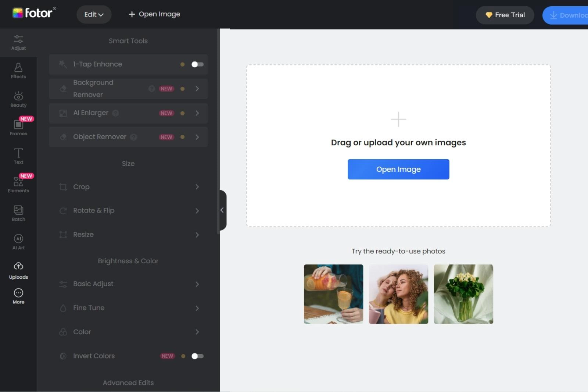588x392 pixels.
Task: Open the Edit dropdown menu
Action: coord(94,14)
